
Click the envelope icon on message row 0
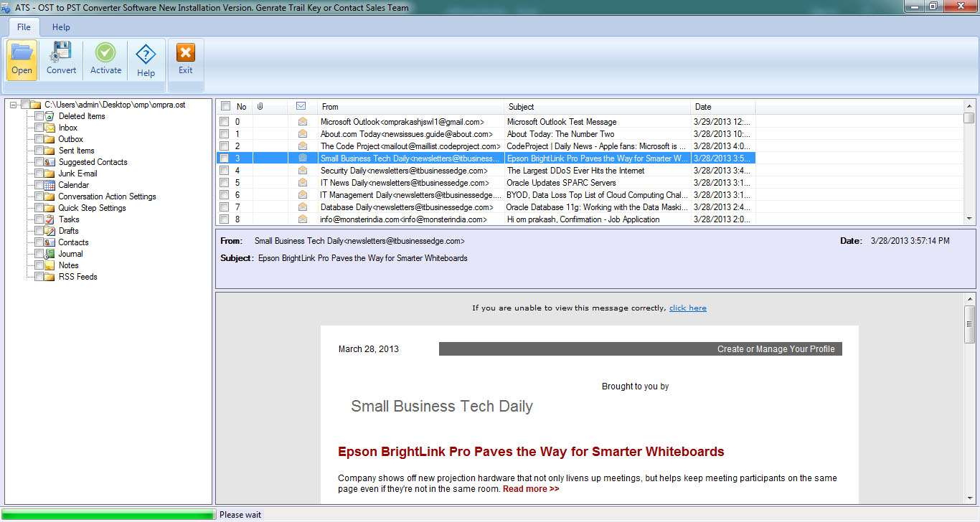[302, 121]
